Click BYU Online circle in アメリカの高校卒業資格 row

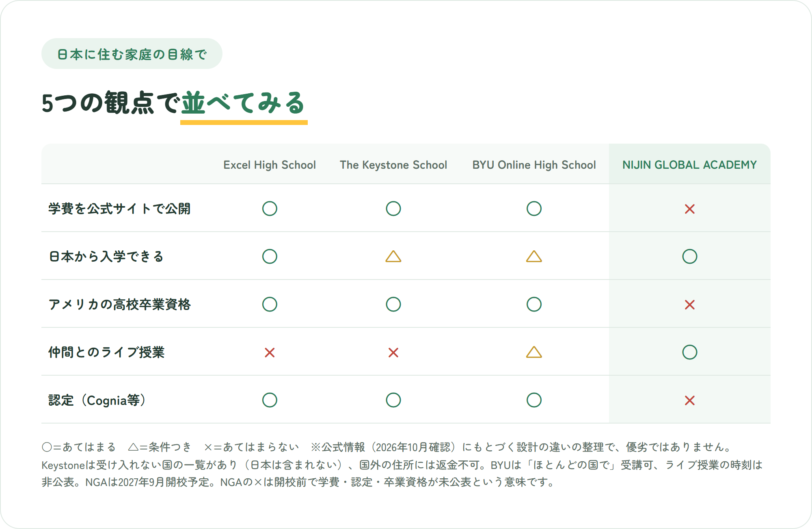(x=534, y=304)
